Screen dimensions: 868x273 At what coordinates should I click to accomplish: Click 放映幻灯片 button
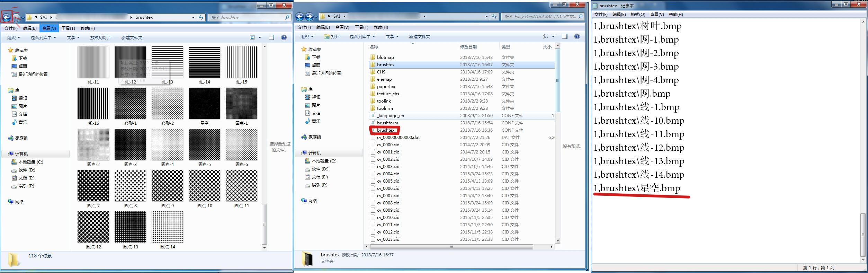pos(100,37)
